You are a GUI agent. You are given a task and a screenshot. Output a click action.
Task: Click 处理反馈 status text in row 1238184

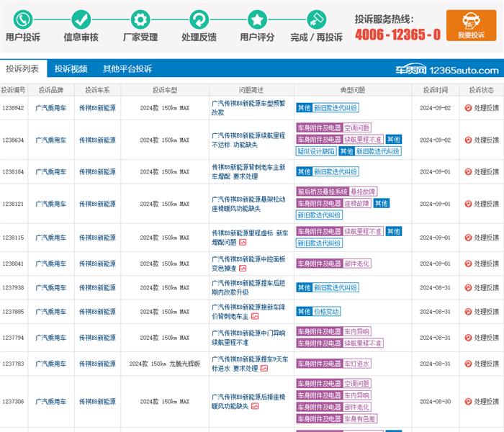[x=486, y=171]
